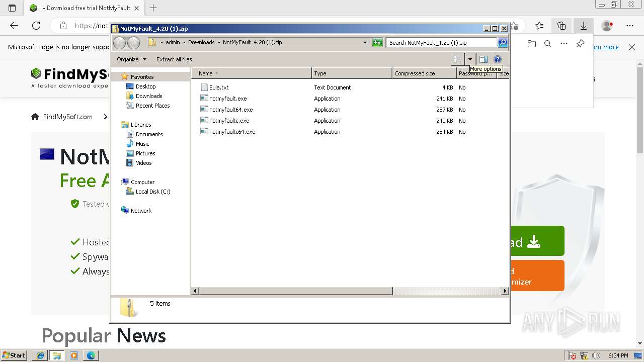Click the notmyfault64.exe application icon
Viewport: 644px width, 362px height.
204,110
